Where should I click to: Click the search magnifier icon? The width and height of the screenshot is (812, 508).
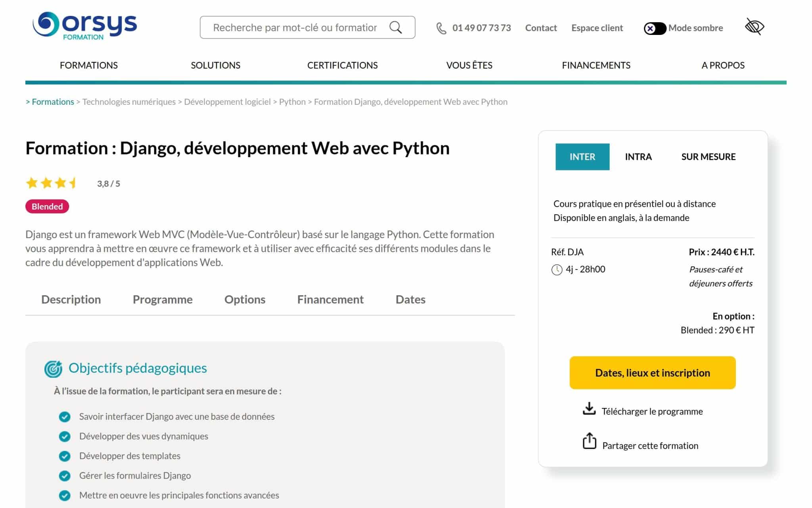click(395, 27)
